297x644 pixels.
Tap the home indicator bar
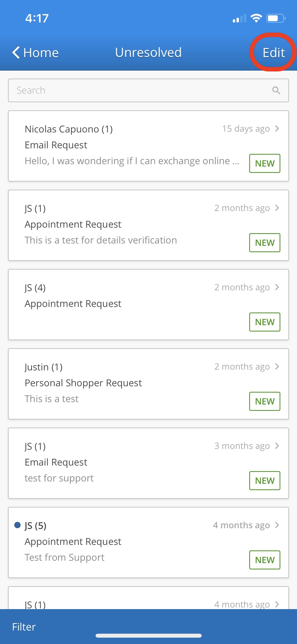point(149,636)
